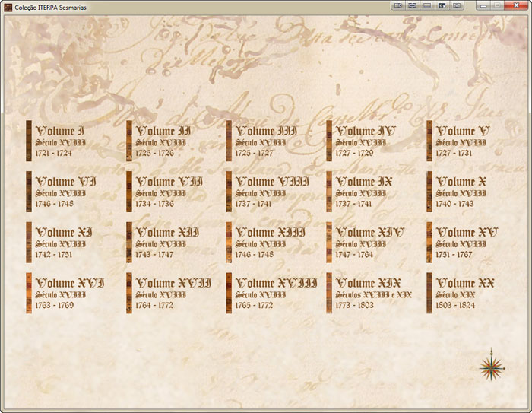This screenshot has height=413, width=532.
Task: Click the book spine icon beside Volume XVI
Action: pos(28,293)
